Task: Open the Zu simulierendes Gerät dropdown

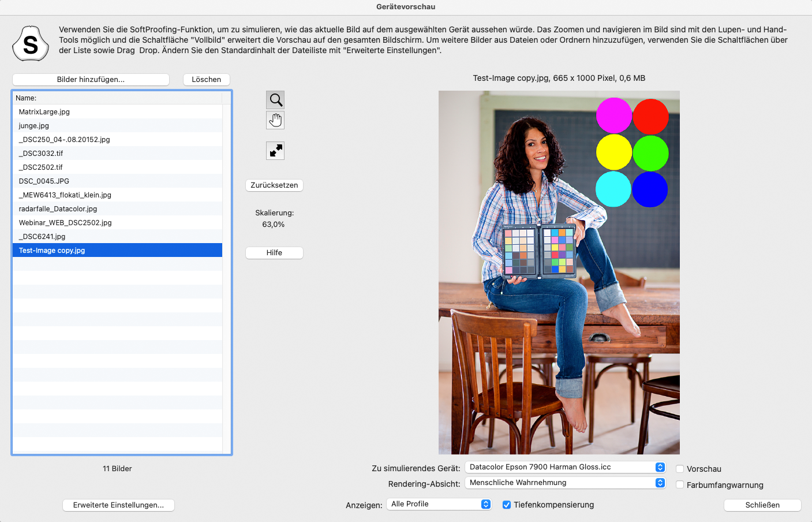Action: pyautogui.click(x=566, y=467)
